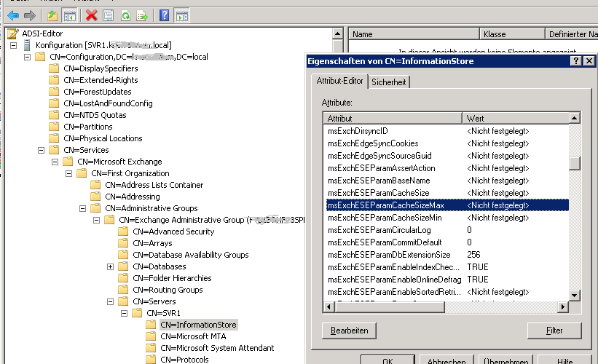The width and height of the screenshot is (598, 364).
Task: Click the CN=Routing Groups folder icon
Action: (123, 290)
